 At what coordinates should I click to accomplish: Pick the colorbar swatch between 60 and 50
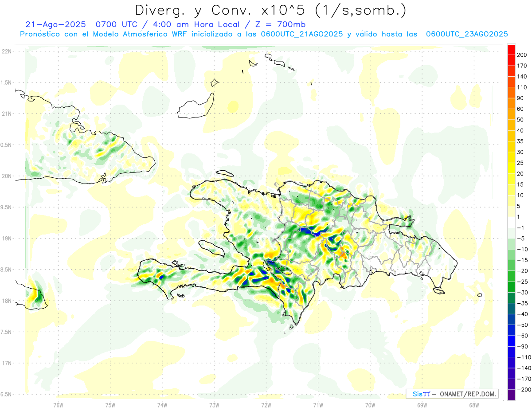[511, 114]
